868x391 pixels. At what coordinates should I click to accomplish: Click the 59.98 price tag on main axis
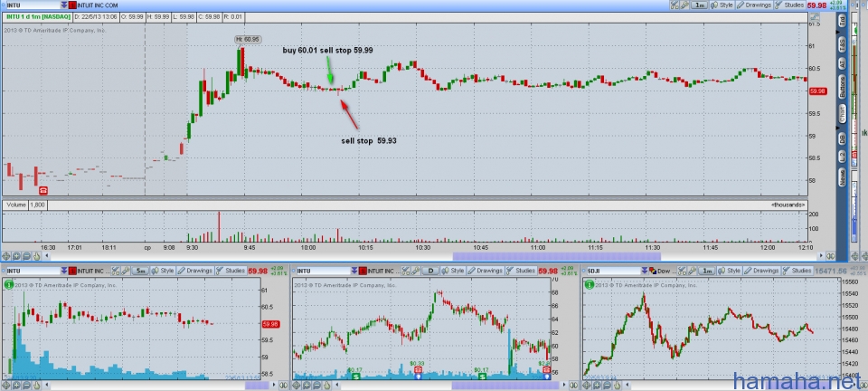(817, 91)
